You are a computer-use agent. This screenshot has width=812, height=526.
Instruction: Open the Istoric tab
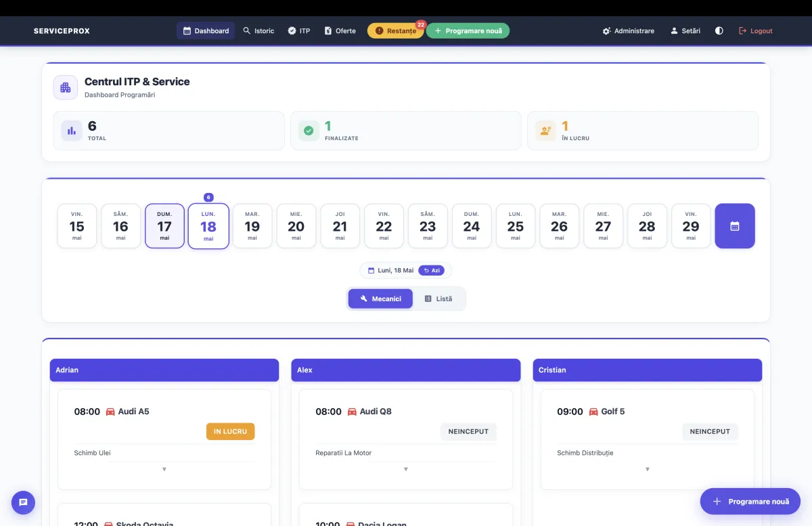258,30
